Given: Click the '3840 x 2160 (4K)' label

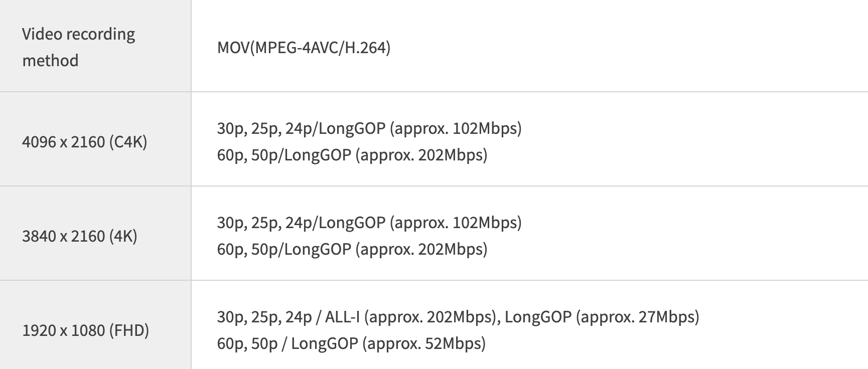Looking at the screenshot, I should tap(79, 236).
